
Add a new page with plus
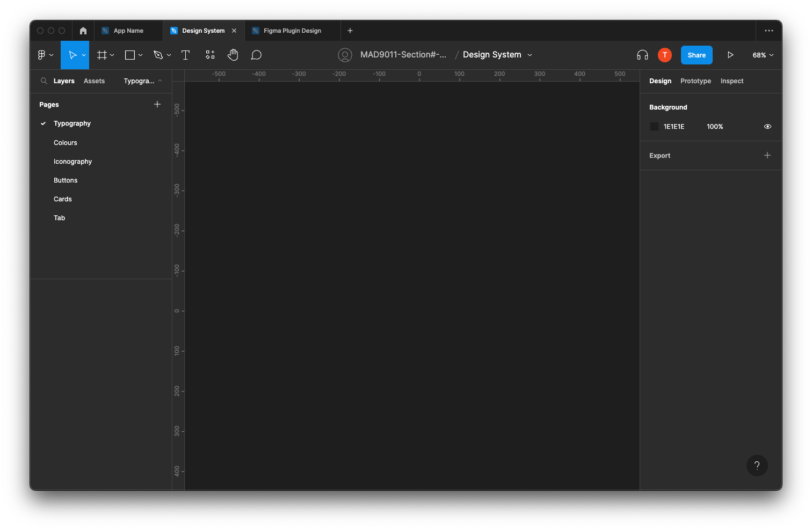click(x=157, y=104)
